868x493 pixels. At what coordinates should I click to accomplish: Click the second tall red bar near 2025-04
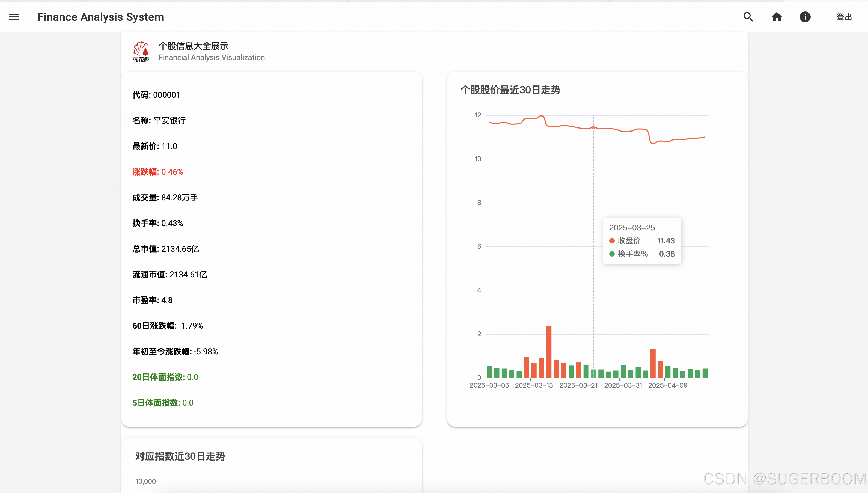(x=653, y=363)
